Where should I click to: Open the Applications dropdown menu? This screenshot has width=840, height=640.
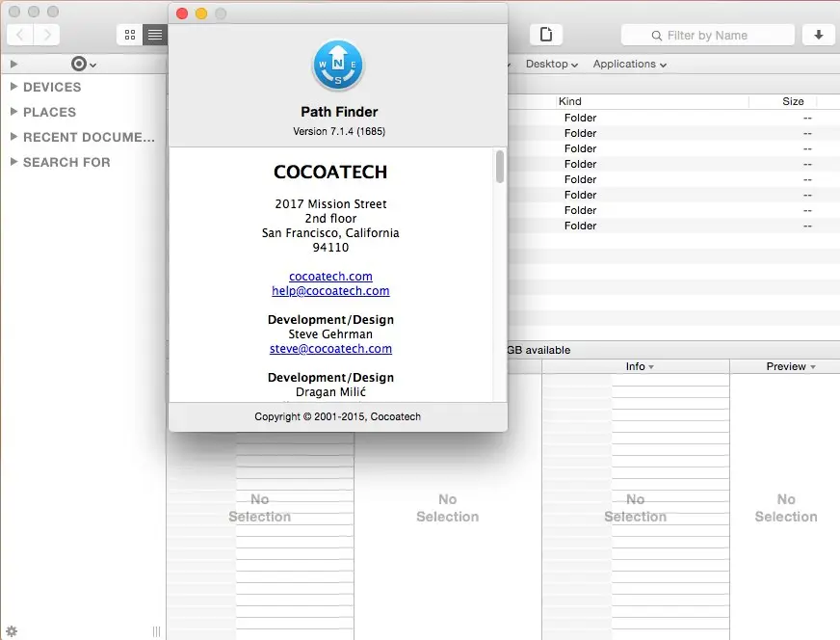point(629,64)
